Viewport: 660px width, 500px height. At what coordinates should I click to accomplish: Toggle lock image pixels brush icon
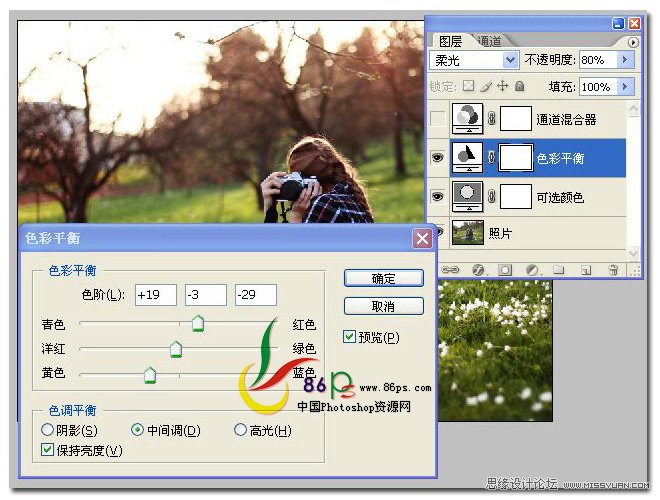pyautogui.click(x=486, y=86)
